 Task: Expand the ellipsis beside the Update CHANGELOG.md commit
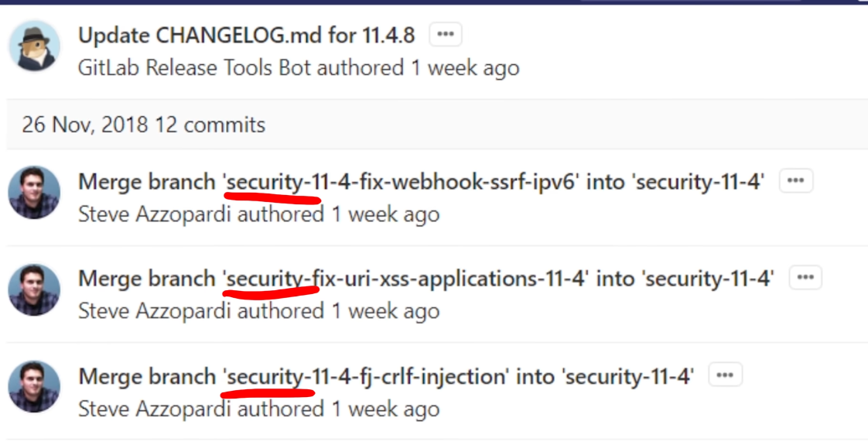(x=446, y=34)
